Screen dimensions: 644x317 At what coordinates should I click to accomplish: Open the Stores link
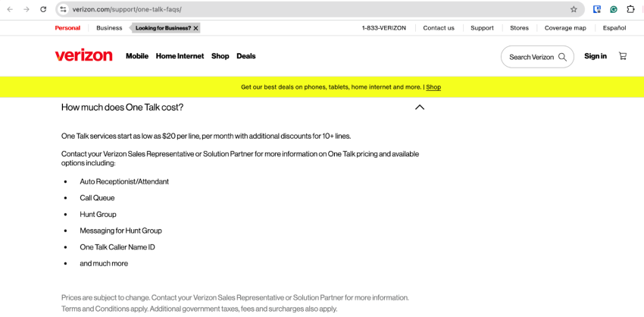click(x=519, y=28)
